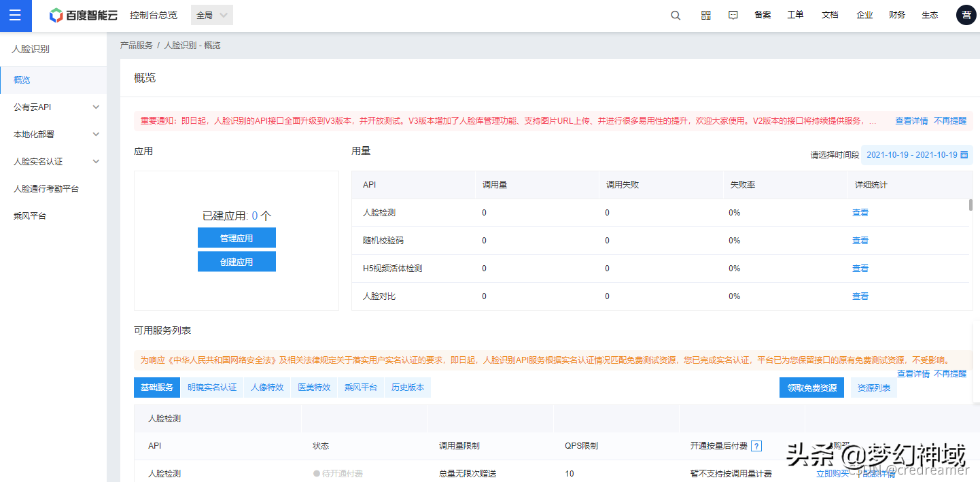This screenshot has height=482, width=980.
Task: Click the calendar icon beside date range
Action: [964, 155]
